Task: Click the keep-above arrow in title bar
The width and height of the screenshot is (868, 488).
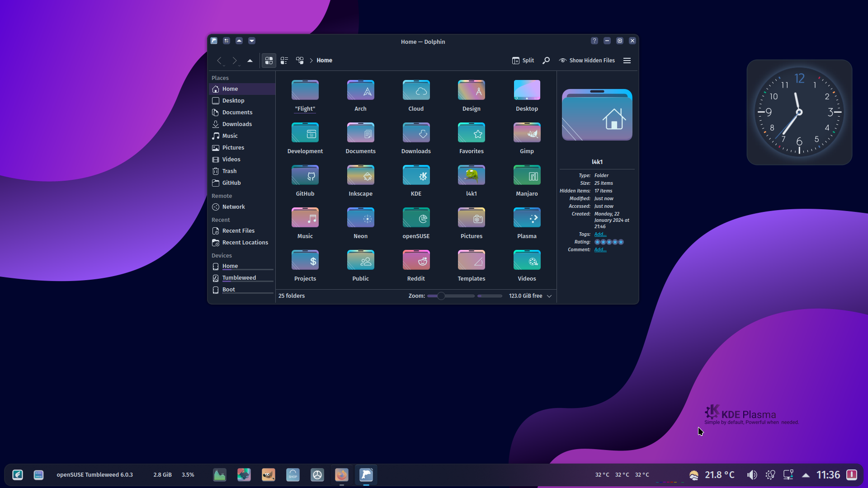Action: pyautogui.click(x=239, y=41)
